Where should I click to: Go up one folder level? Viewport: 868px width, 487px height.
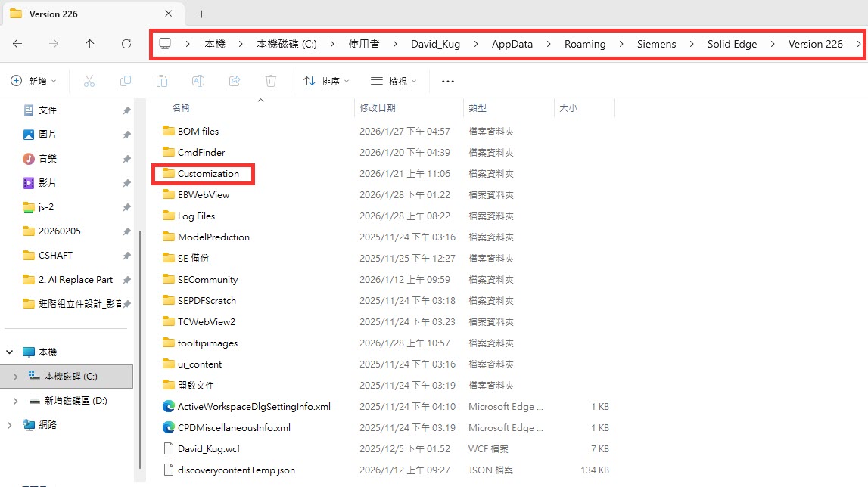(90, 44)
